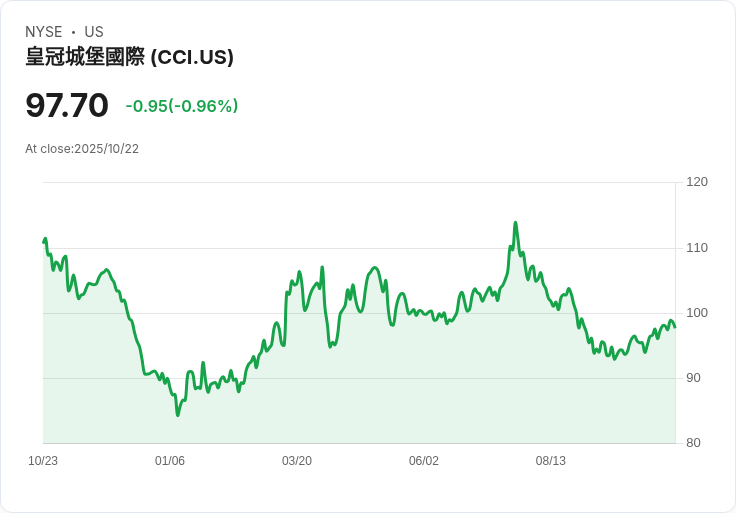Click the line chart's final rightmost data point

[x=675, y=327]
